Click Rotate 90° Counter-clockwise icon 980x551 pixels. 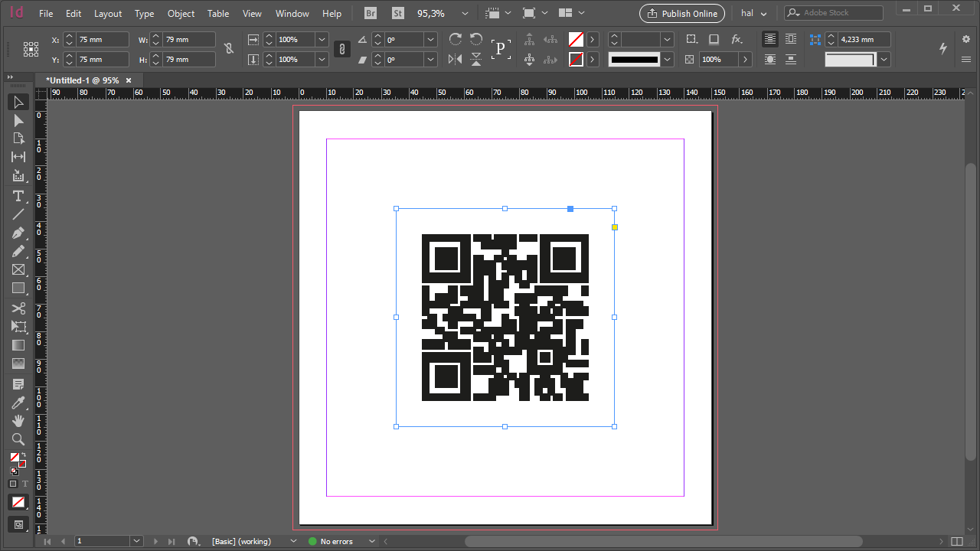coord(476,39)
